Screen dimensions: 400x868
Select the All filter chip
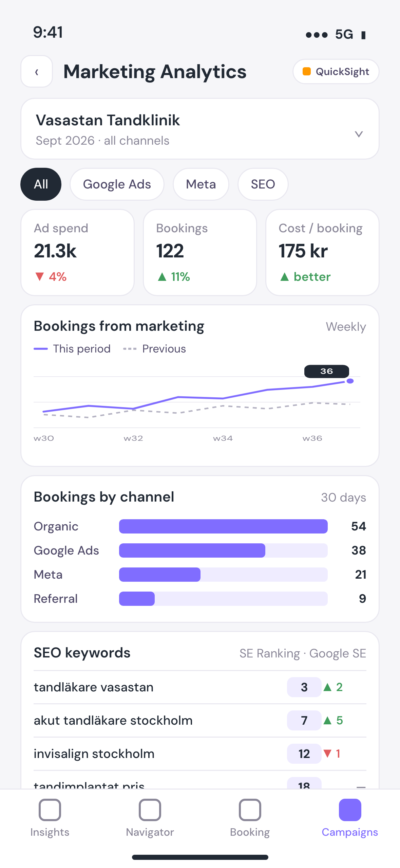[x=41, y=184]
